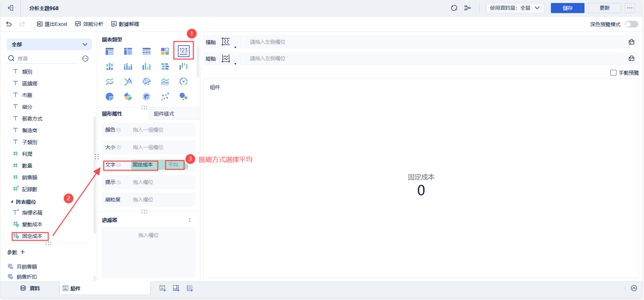Pick the rose pie chart type

(x=128, y=97)
